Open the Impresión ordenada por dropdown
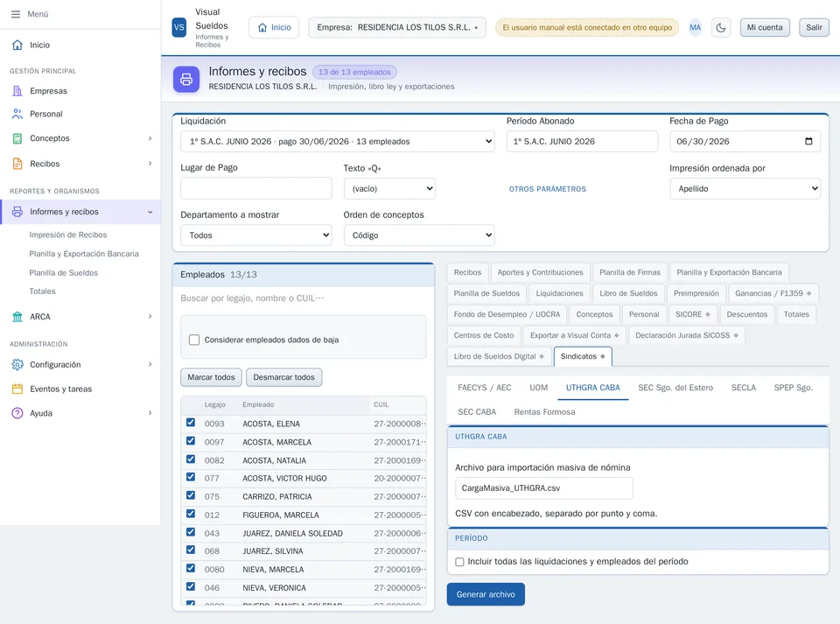Screen dimensions: 840x624 [745, 188]
